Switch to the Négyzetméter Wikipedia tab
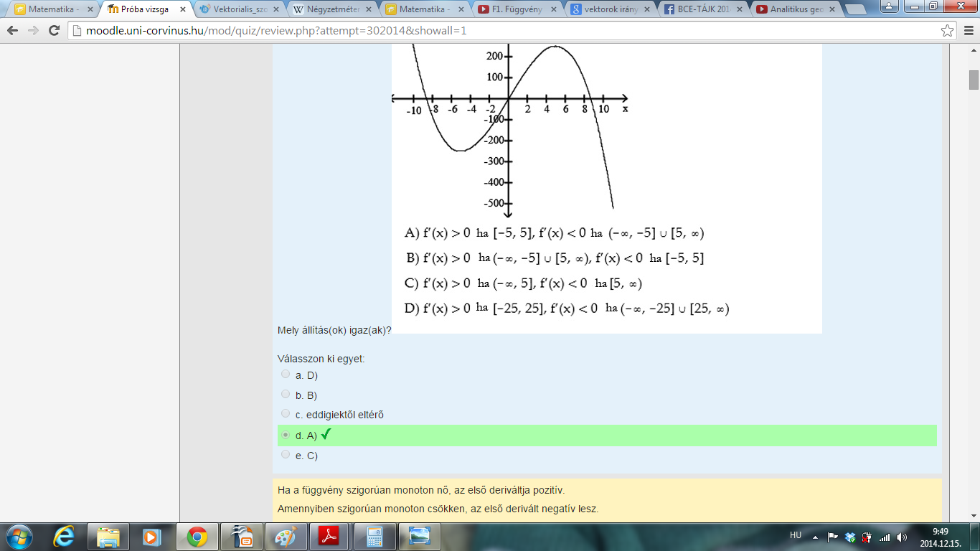The image size is (980, 551). click(330, 9)
